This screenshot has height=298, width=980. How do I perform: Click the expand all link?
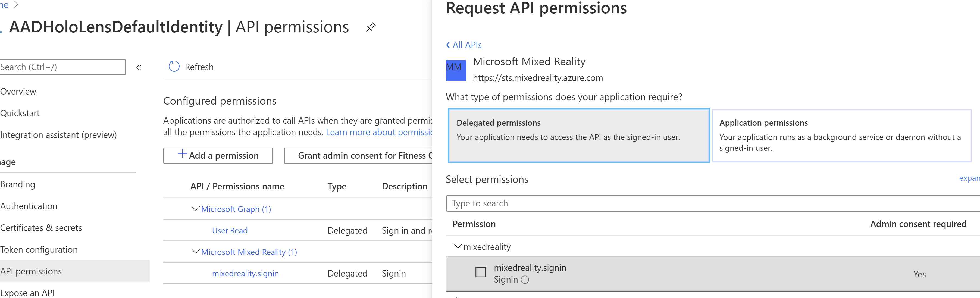point(969,178)
